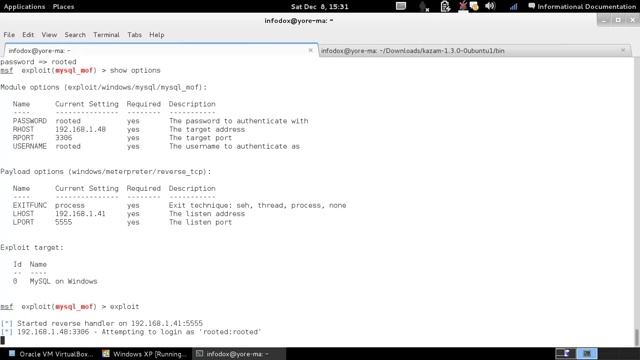Switch to the first workspace in switcher
Viewport: 640px width, 360px height.
pos(566,353)
